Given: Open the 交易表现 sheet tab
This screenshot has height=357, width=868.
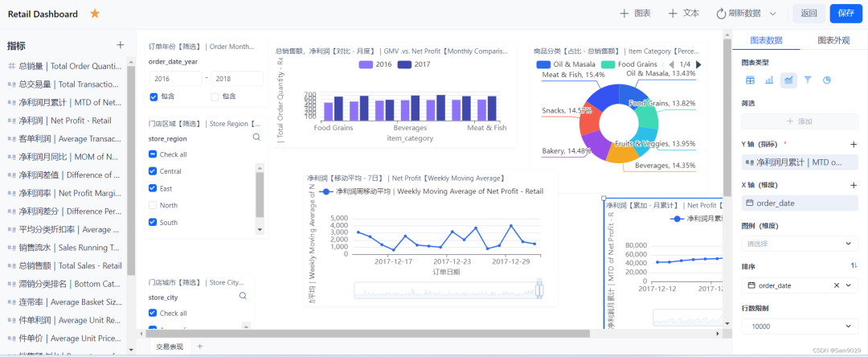Looking at the screenshot, I should (x=170, y=347).
